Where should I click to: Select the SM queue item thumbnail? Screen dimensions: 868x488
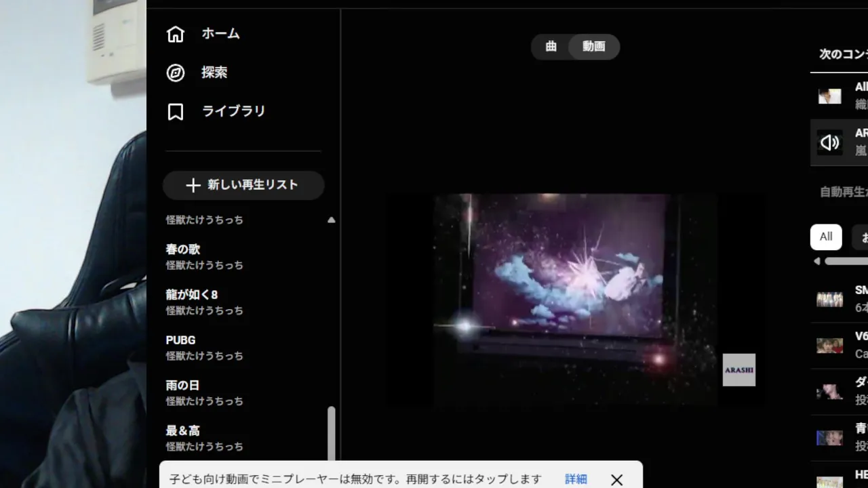pos(829,299)
